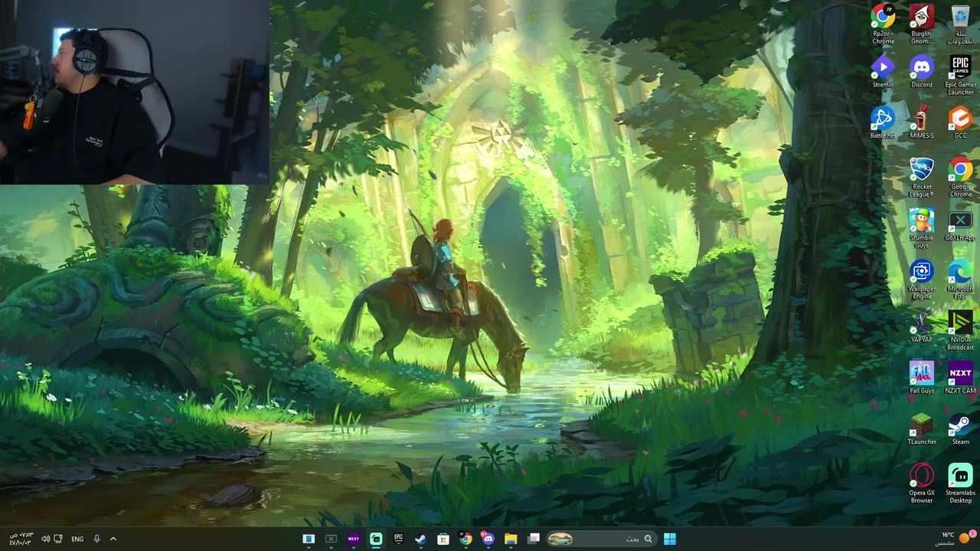Launch Opera GX Browser desktop icon
The width and height of the screenshot is (980, 551).
coord(921,484)
